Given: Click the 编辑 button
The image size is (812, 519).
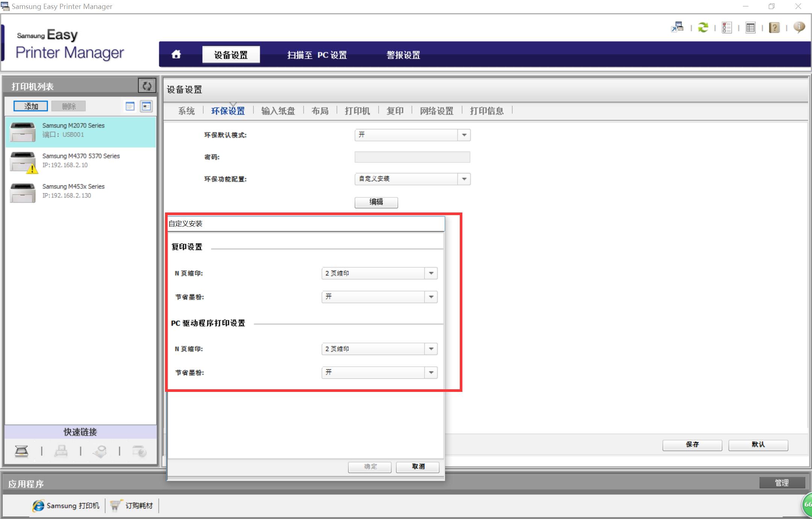Looking at the screenshot, I should click(x=376, y=202).
